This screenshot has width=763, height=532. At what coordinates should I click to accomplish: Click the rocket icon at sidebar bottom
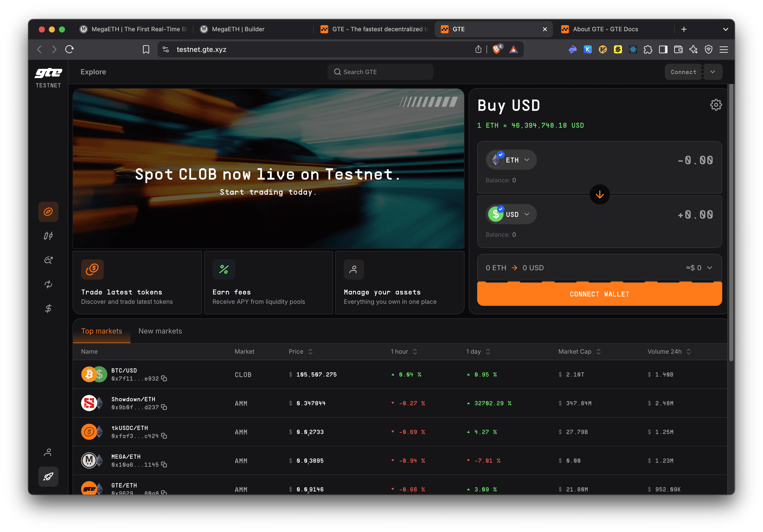[x=48, y=477]
